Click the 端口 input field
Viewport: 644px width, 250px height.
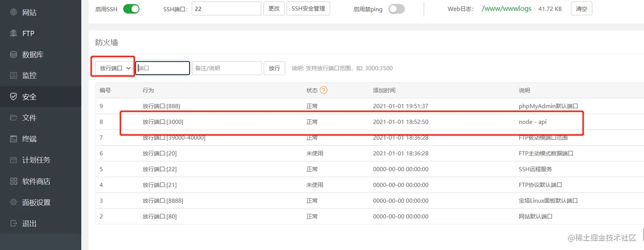(x=163, y=68)
